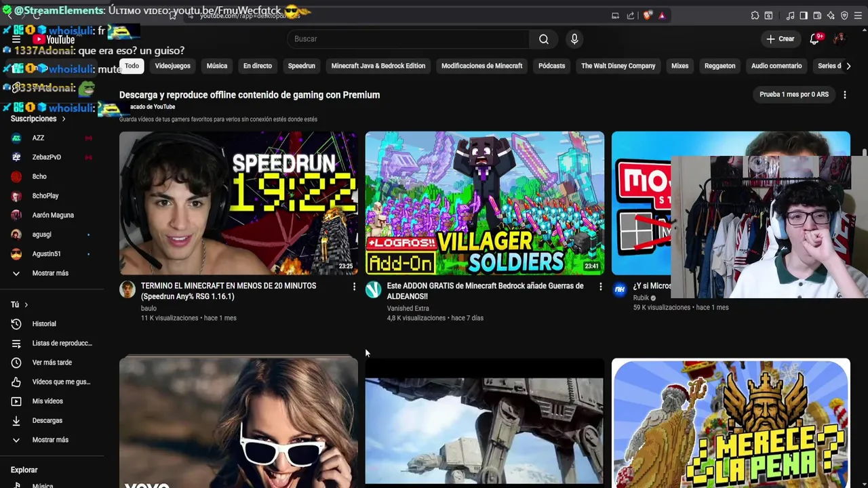This screenshot has height=488, width=868.
Task: Open the Brave Shields lion icon
Action: 648,16
